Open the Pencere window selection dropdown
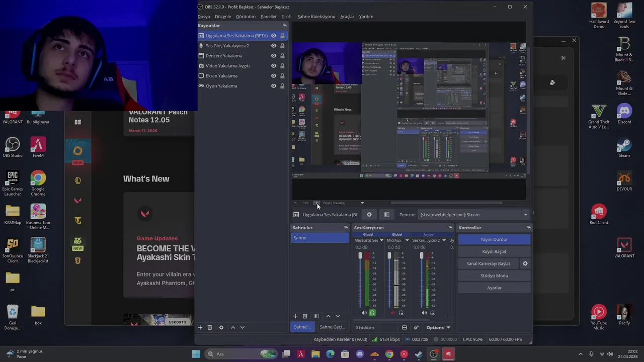The height and width of the screenshot is (362, 644). [x=474, y=215]
